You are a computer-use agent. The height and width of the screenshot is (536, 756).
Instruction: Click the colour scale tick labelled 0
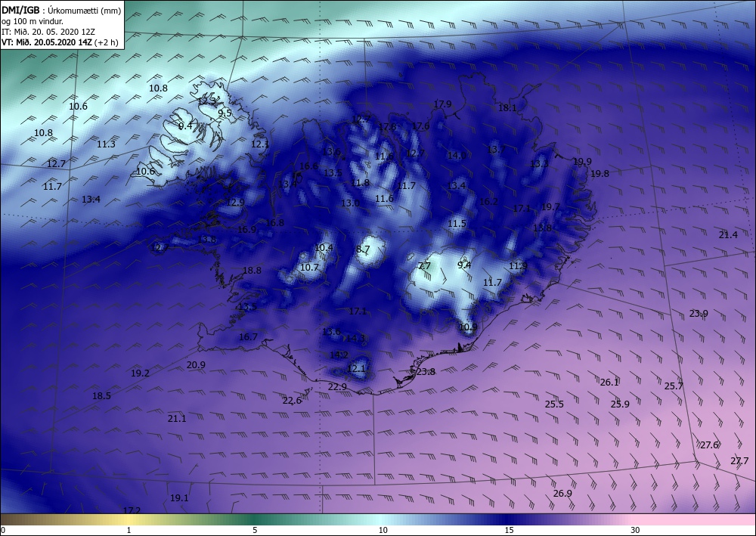pos(3,530)
